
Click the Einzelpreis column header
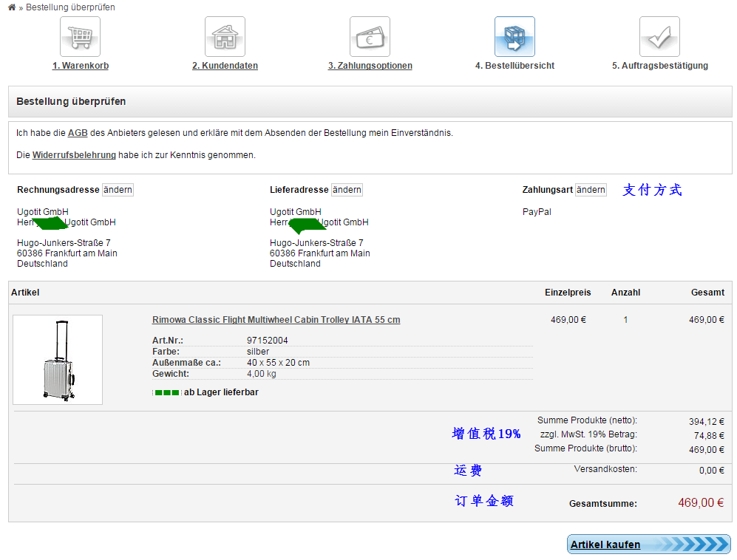(x=568, y=293)
